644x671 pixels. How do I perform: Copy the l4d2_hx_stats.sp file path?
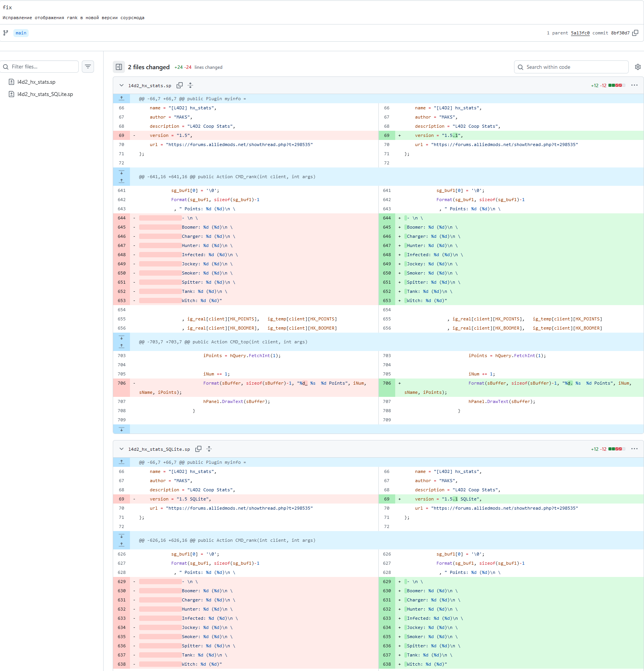180,85
